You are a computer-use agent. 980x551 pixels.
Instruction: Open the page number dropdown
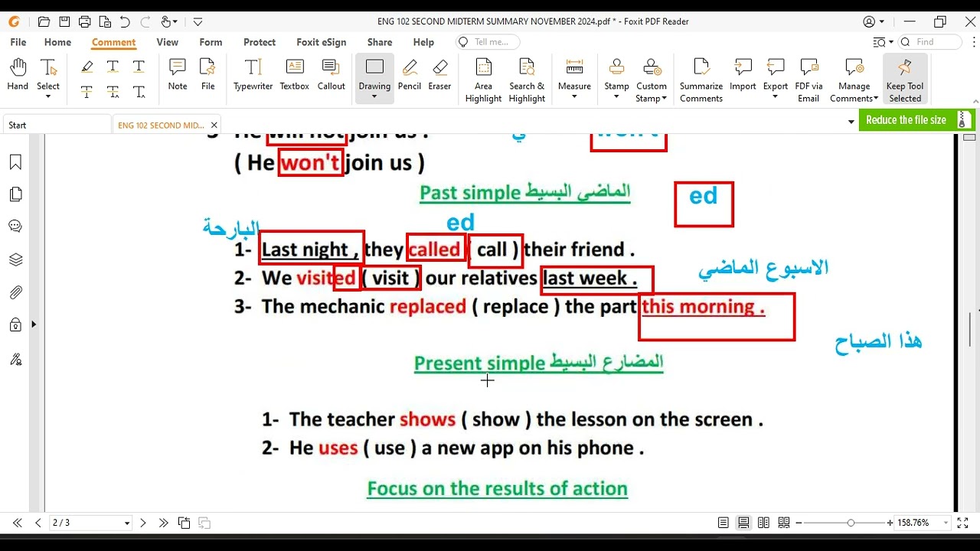tap(127, 523)
